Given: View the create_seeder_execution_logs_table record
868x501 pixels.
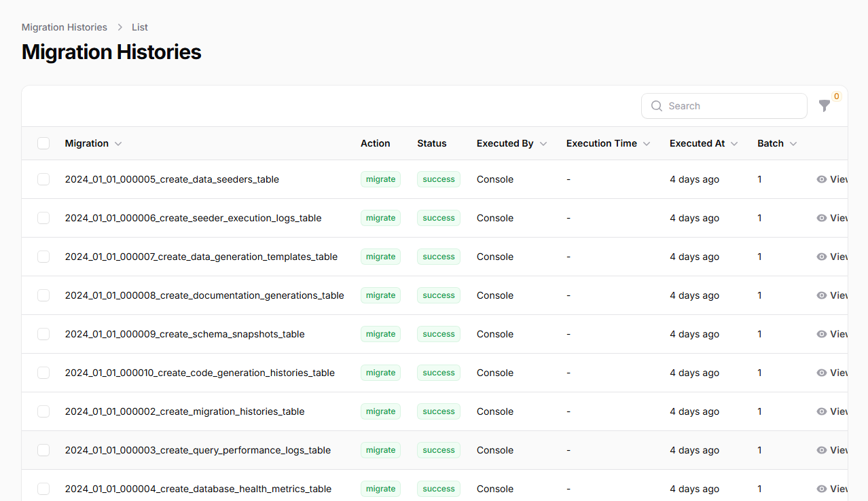Looking at the screenshot, I should (x=832, y=218).
